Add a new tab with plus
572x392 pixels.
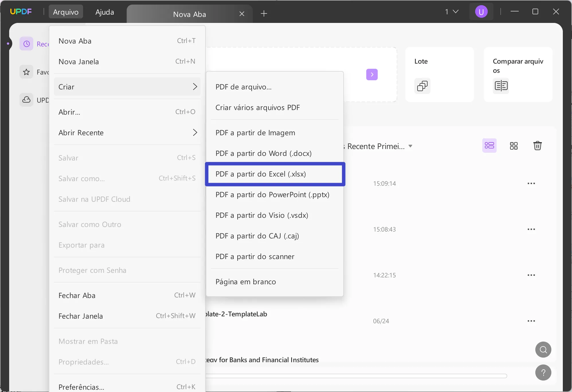pyautogui.click(x=264, y=13)
